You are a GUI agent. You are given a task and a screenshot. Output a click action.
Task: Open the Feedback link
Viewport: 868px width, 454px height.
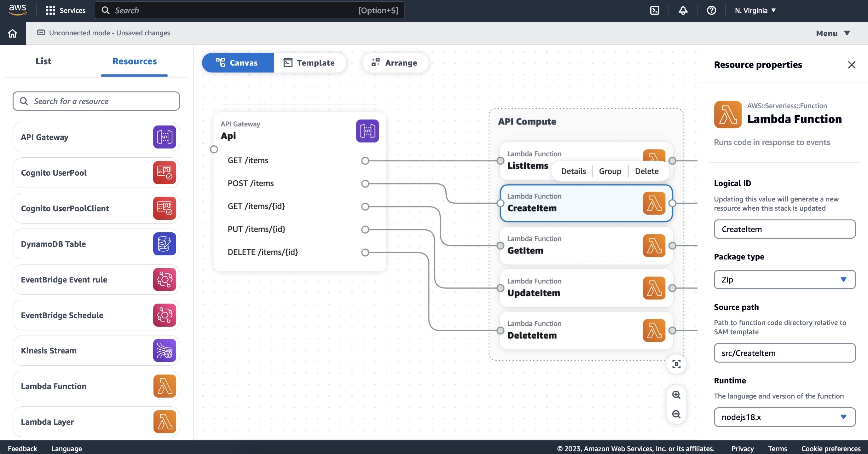coord(22,449)
